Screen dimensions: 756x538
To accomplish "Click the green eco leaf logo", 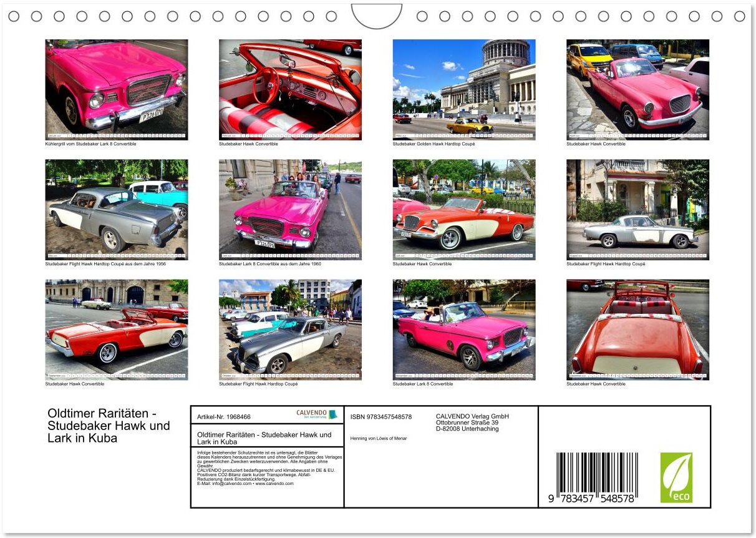I will (676, 477).
